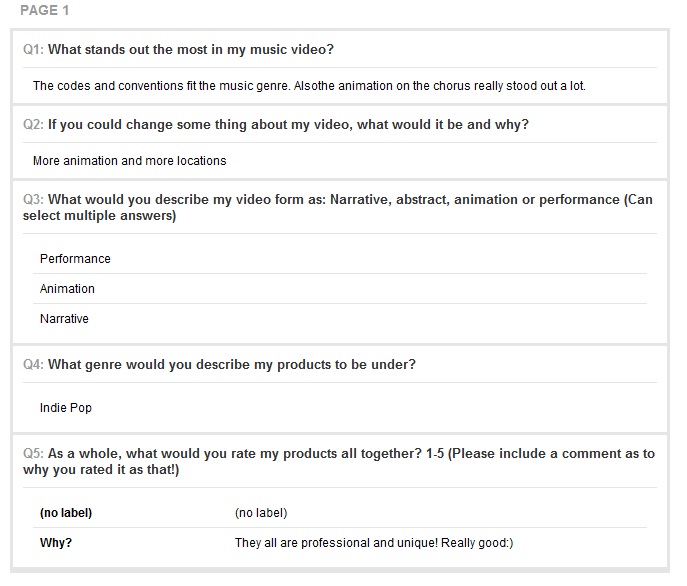Select the 'Performance' answer row

tap(340, 259)
